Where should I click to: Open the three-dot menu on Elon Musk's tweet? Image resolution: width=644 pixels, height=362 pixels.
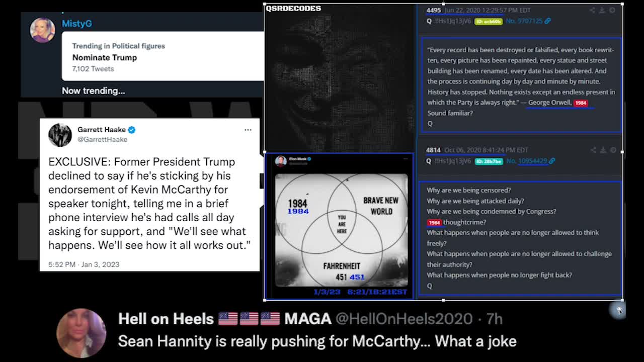406,159
